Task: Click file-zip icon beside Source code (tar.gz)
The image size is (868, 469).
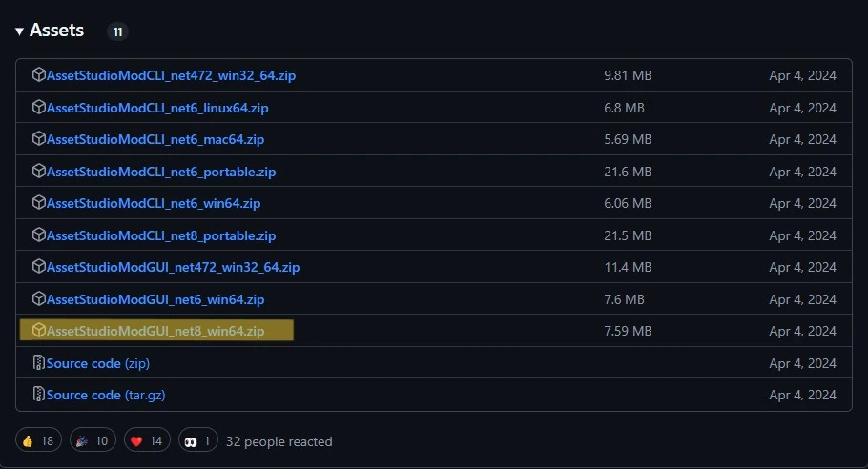Action: coord(39,394)
